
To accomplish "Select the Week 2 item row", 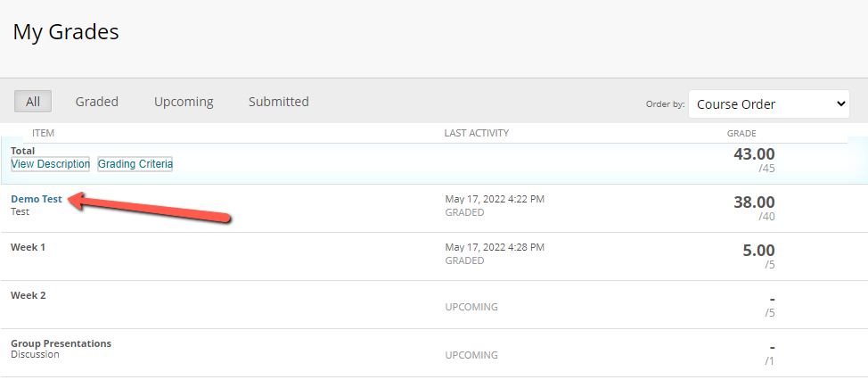I will click(x=434, y=305).
